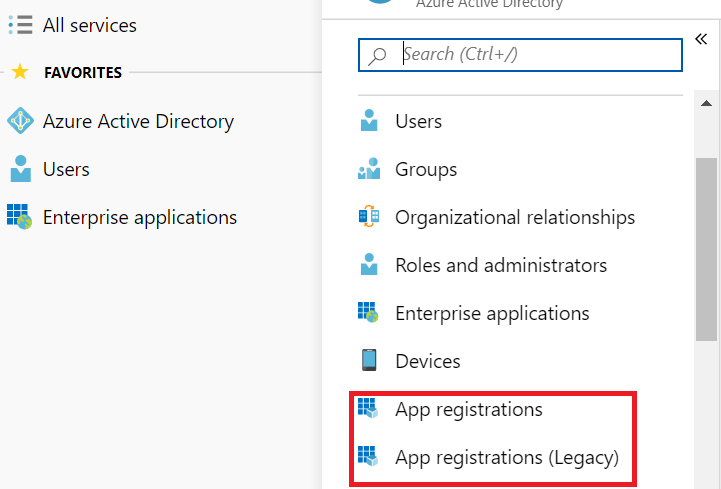The image size is (721, 489).
Task: Click the vertical scrollbar thumb in the menu
Action: tap(706, 250)
